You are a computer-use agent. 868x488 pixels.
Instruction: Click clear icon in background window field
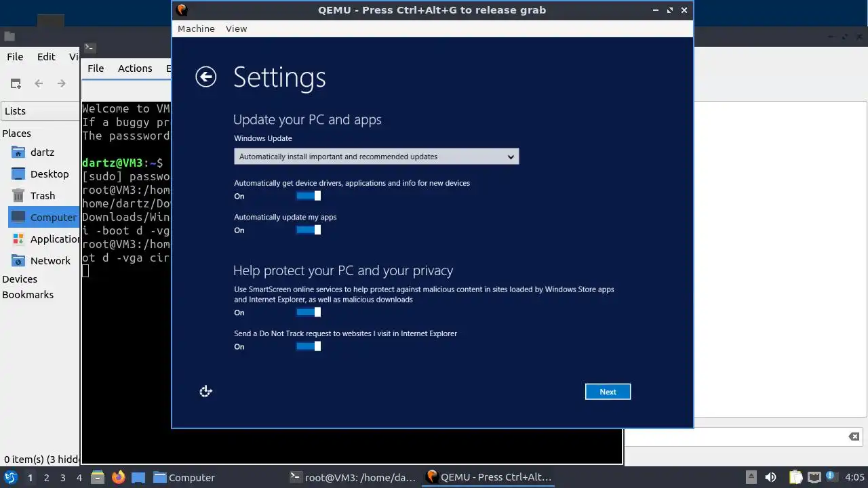tap(854, 436)
